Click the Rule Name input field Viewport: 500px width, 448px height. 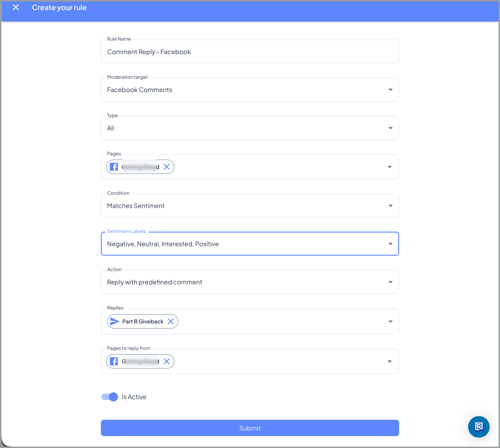coord(250,51)
